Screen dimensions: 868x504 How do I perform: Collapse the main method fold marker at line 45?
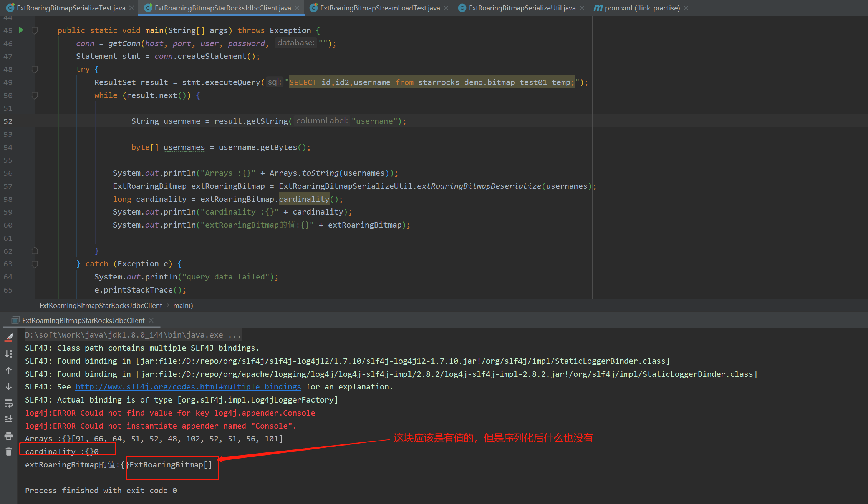(x=35, y=30)
